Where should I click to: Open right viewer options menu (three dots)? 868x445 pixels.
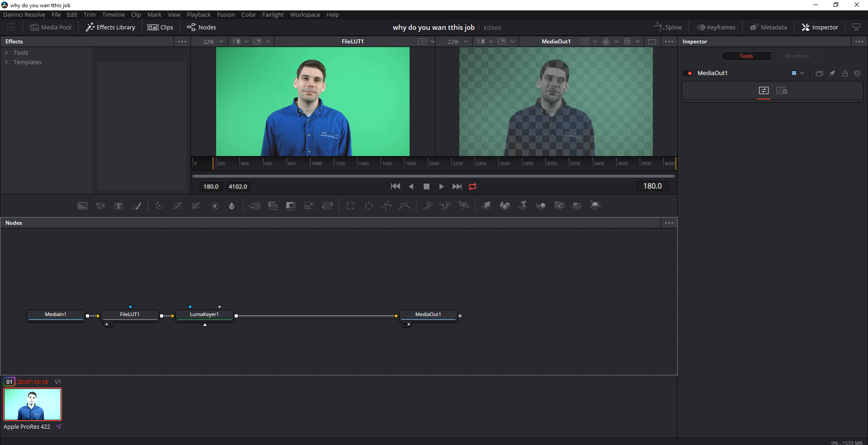pos(669,42)
